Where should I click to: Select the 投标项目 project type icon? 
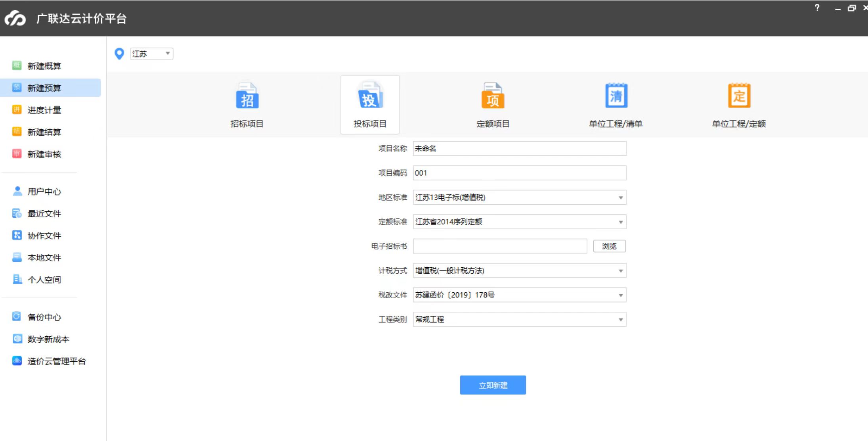pyautogui.click(x=370, y=95)
